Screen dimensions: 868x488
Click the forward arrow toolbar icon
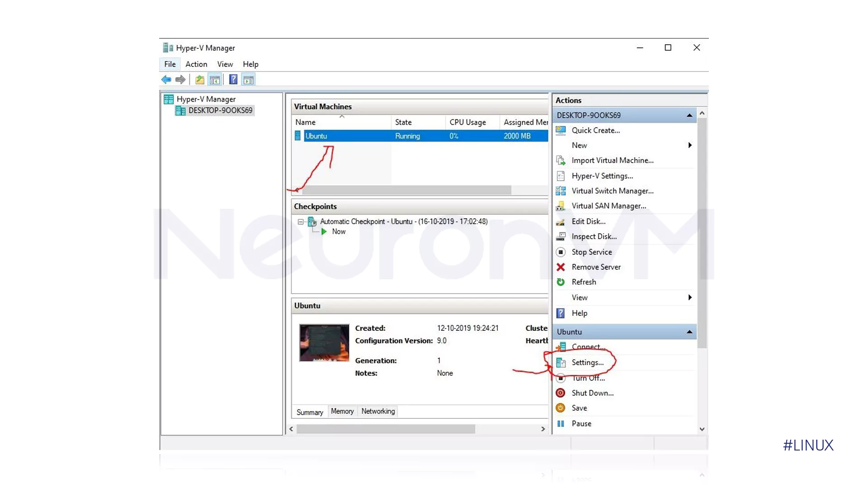pyautogui.click(x=180, y=80)
